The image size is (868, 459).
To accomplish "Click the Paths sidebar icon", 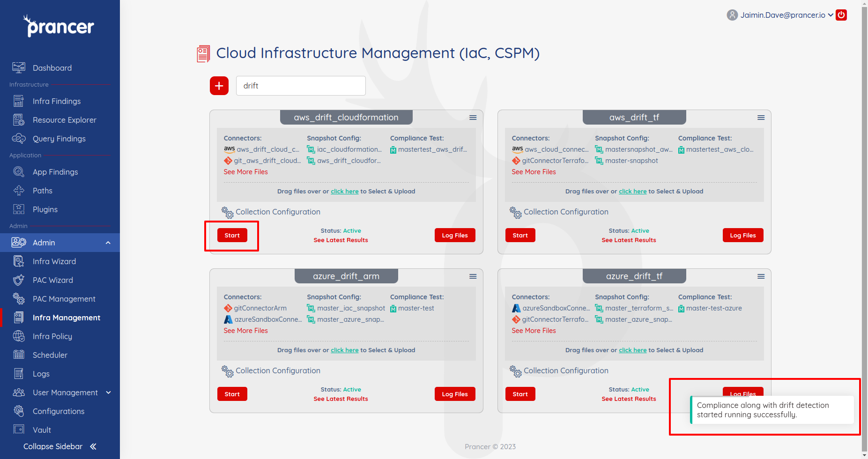I will 19,191.
